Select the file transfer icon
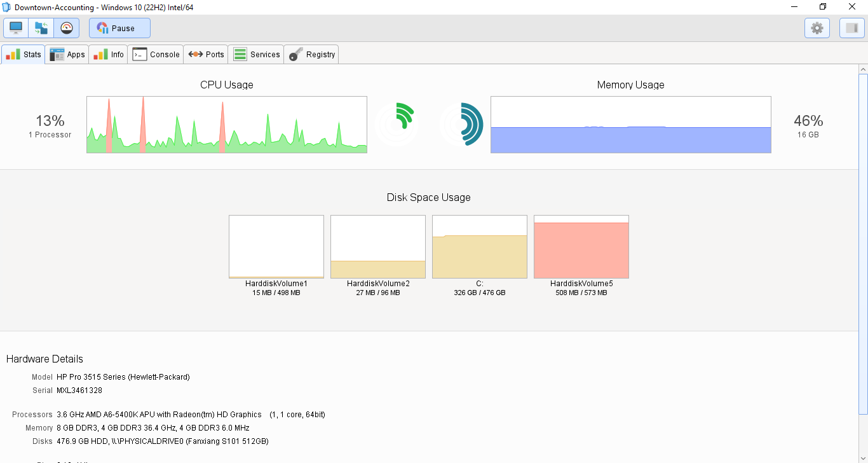 (x=41, y=27)
